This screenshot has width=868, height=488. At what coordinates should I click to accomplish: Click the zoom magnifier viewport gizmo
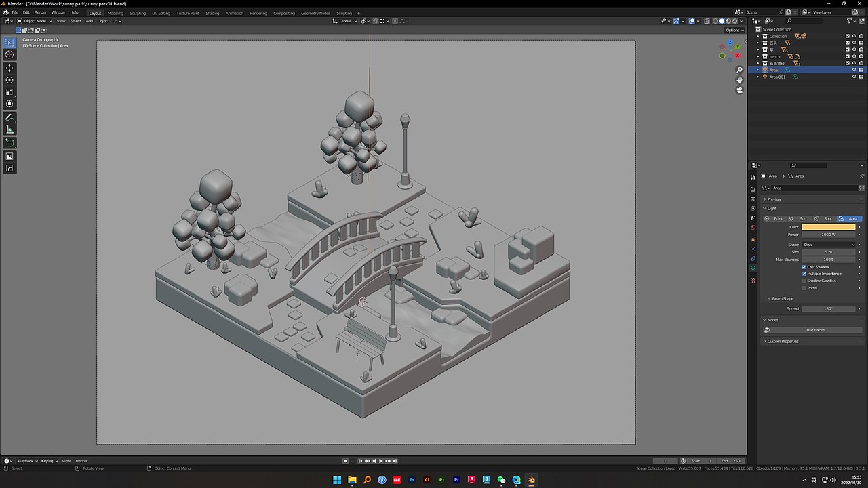[x=739, y=70]
